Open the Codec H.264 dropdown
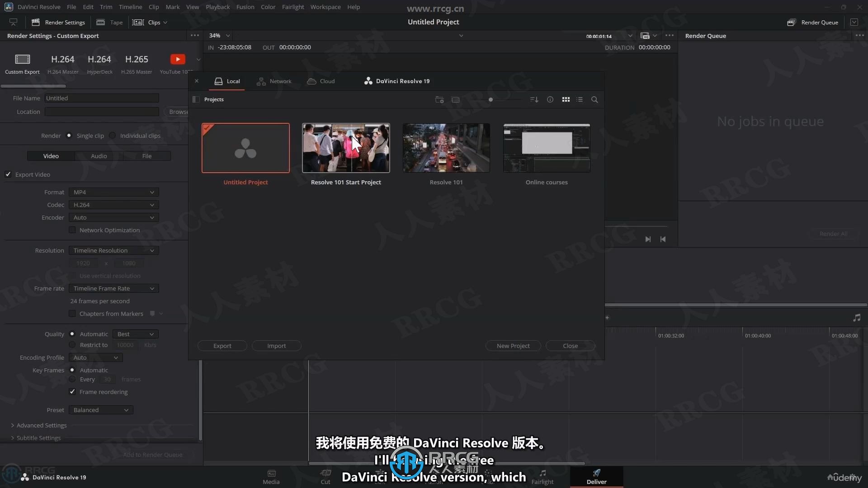 pyautogui.click(x=113, y=205)
